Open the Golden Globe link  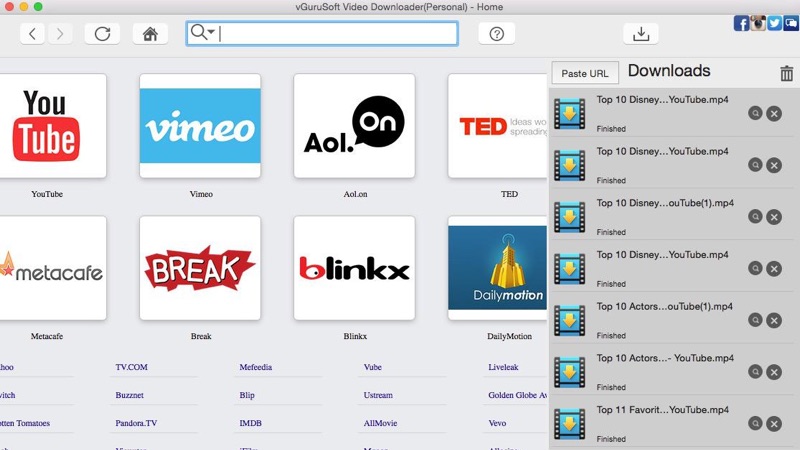point(517,395)
